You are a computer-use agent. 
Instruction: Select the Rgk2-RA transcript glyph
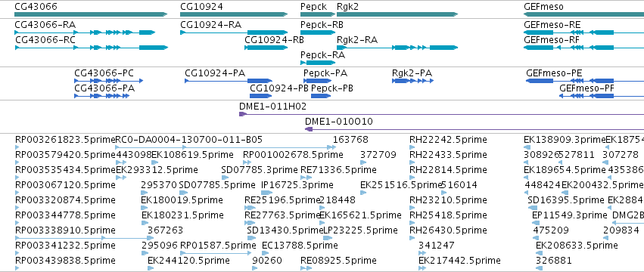click(397, 48)
